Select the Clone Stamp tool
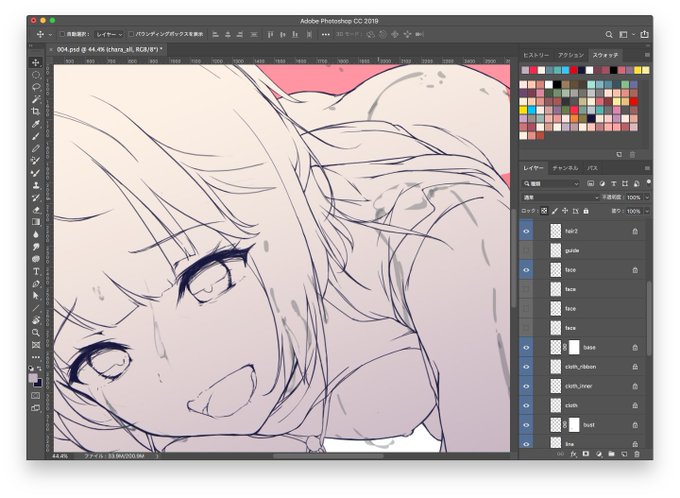The image size is (680, 498). [36, 185]
